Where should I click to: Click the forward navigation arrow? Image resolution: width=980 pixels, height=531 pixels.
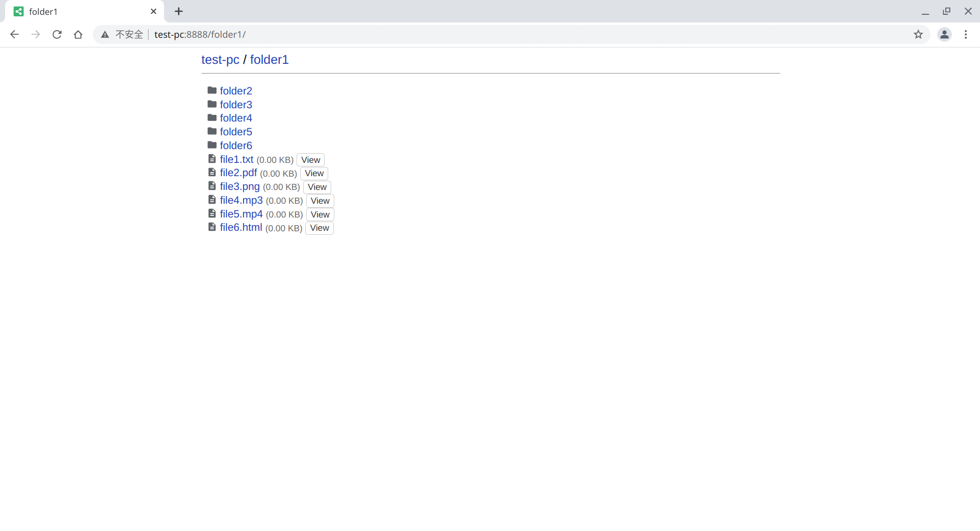pos(36,34)
